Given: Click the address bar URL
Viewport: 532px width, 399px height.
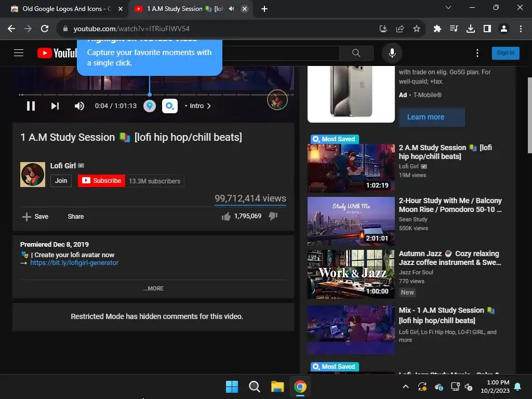Looking at the screenshot, I should (x=131, y=29).
